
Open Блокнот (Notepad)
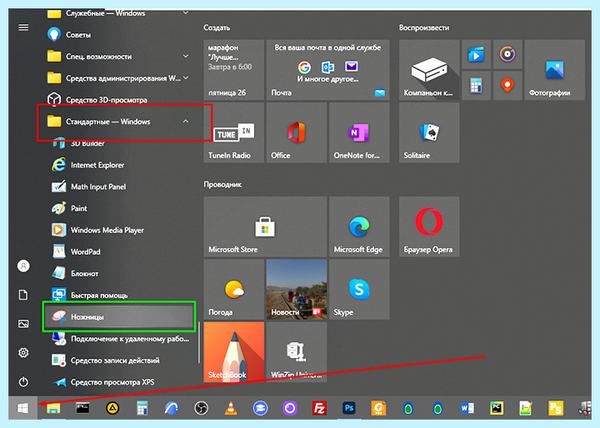[119, 273]
